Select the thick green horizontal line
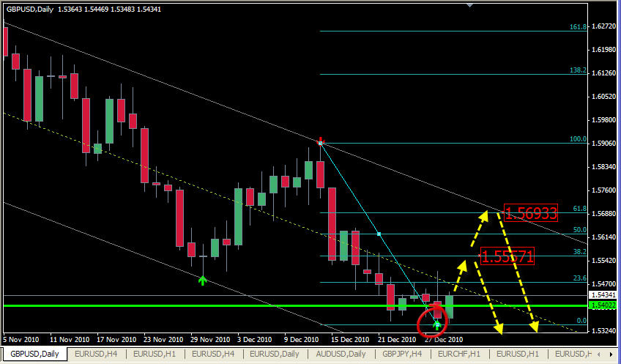 click(x=295, y=305)
